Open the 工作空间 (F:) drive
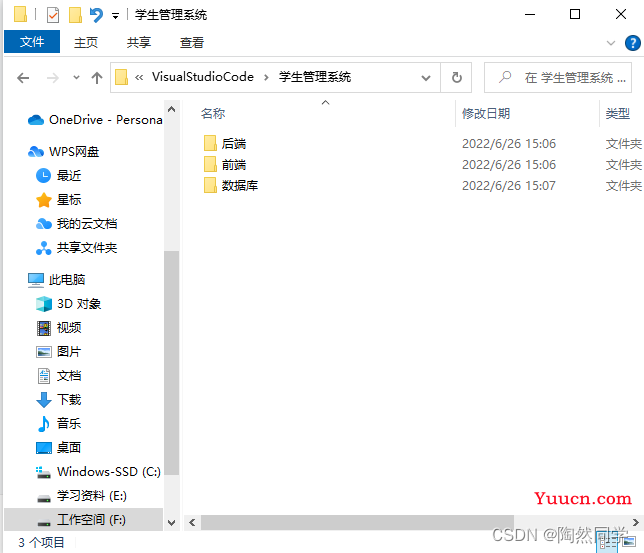Viewport: 644px width, 553px height. [x=83, y=520]
